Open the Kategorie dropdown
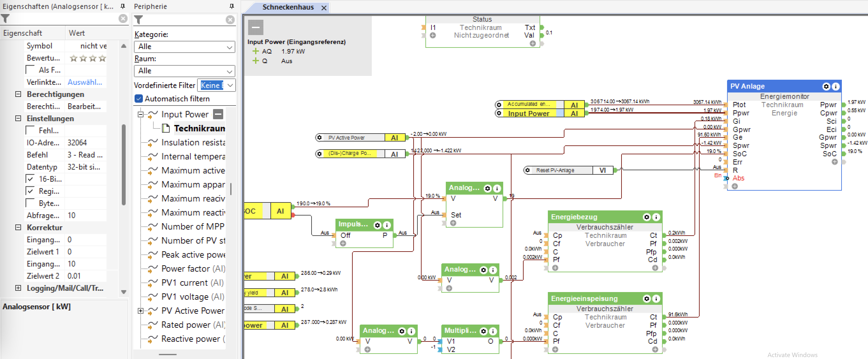The width and height of the screenshot is (868, 359). (184, 47)
